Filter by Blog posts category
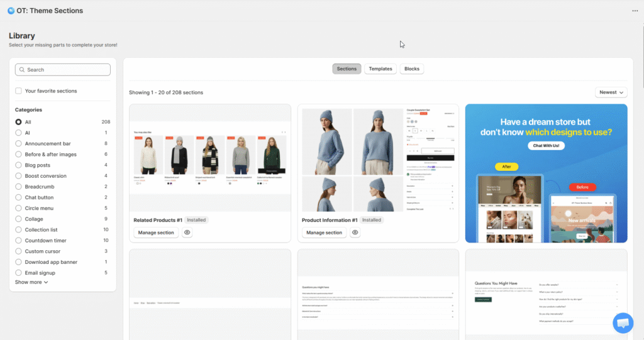Screen dimensions: 644x340 [18, 165]
